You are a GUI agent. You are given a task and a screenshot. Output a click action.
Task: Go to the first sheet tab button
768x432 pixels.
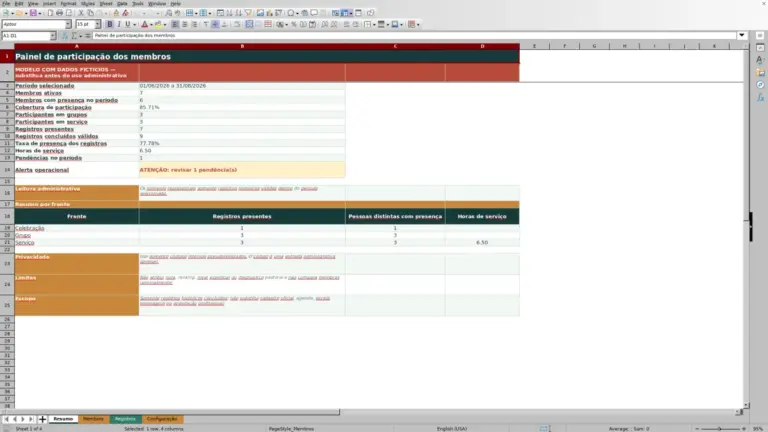[x=6, y=419]
